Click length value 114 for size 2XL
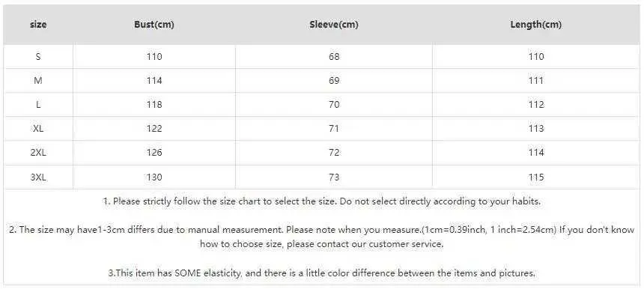Image resolution: width=644 pixels, height=289 pixels. pos(536,153)
